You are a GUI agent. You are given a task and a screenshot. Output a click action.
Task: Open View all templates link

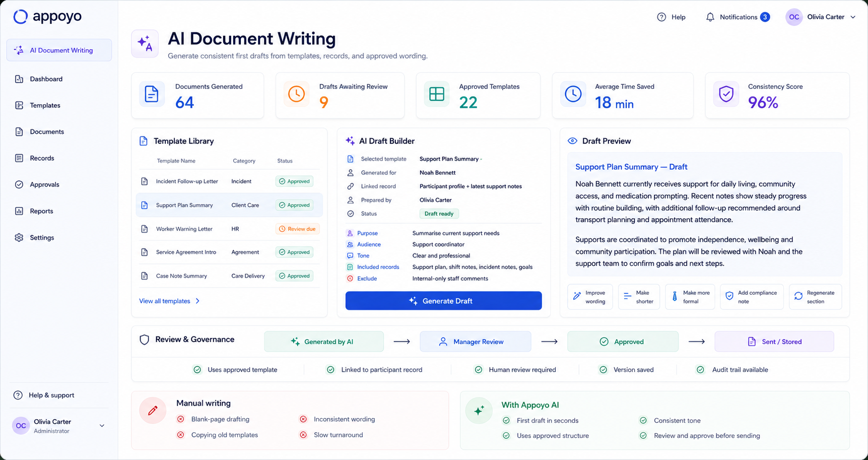[165, 301]
